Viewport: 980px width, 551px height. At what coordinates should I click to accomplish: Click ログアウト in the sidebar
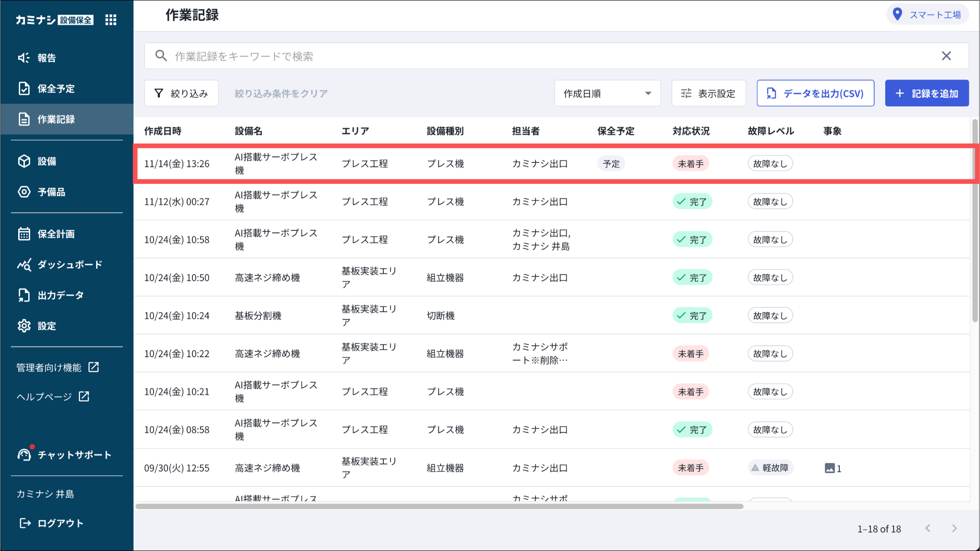point(60,523)
